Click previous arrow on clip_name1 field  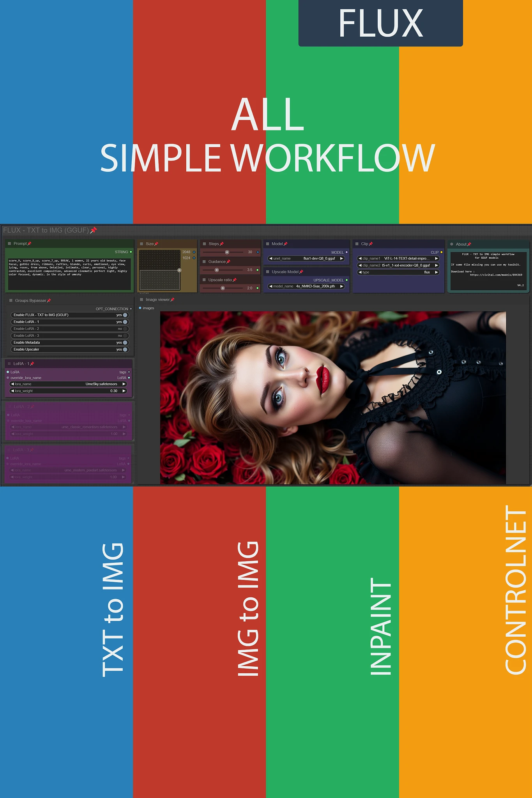click(360, 258)
